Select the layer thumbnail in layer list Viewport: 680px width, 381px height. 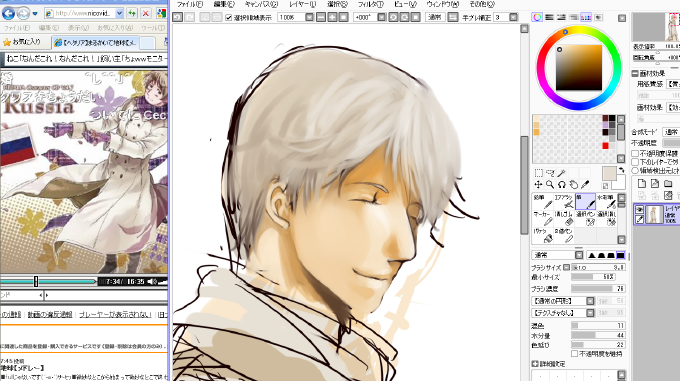click(x=654, y=215)
